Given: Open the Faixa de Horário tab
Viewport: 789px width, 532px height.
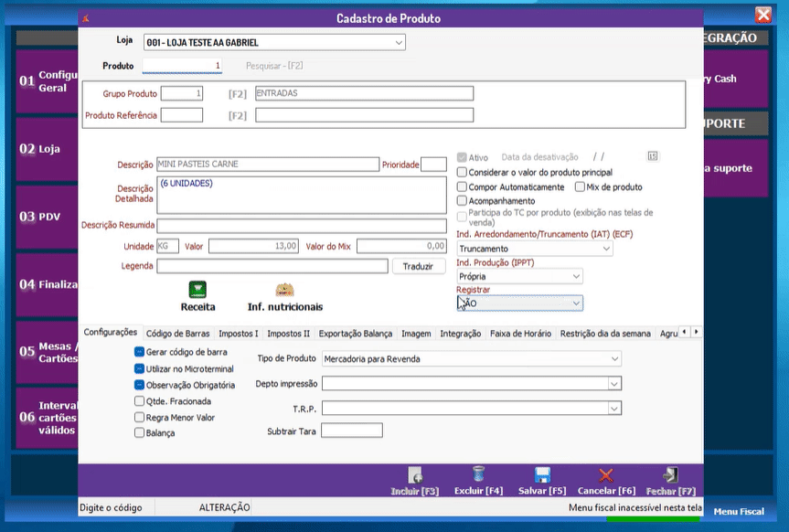Looking at the screenshot, I should click(521, 334).
